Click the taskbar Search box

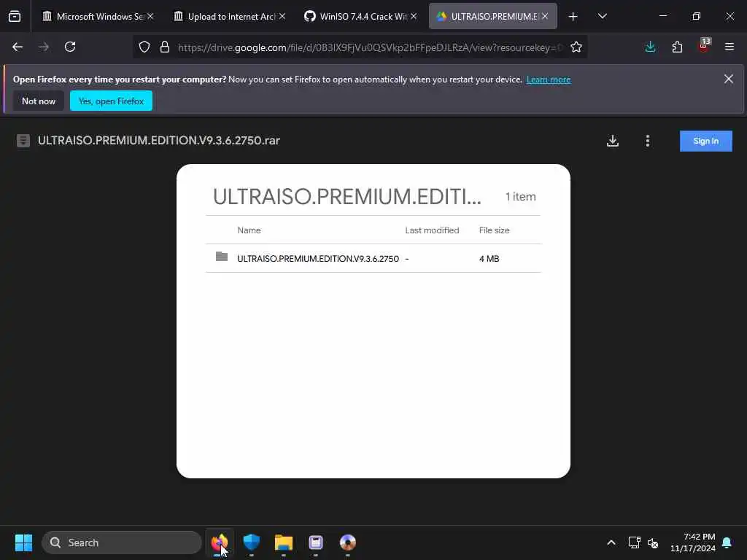[122, 542]
